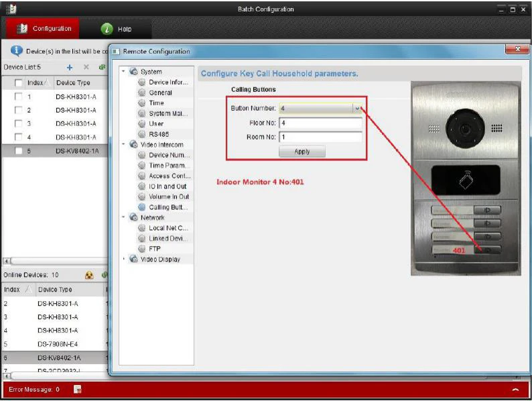The height and width of the screenshot is (401, 532).
Task: Click the gear icon beside FTP
Action: point(142,249)
